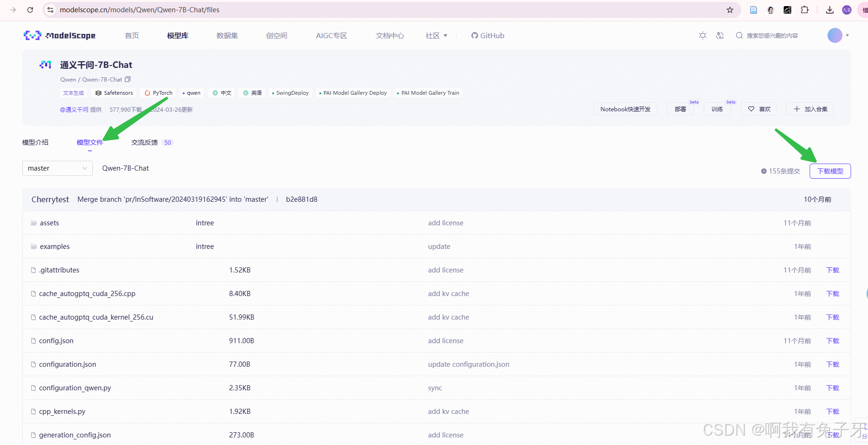Click the GitHub icon link
Screen dimensions: 868x445
(x=474, y=35)
